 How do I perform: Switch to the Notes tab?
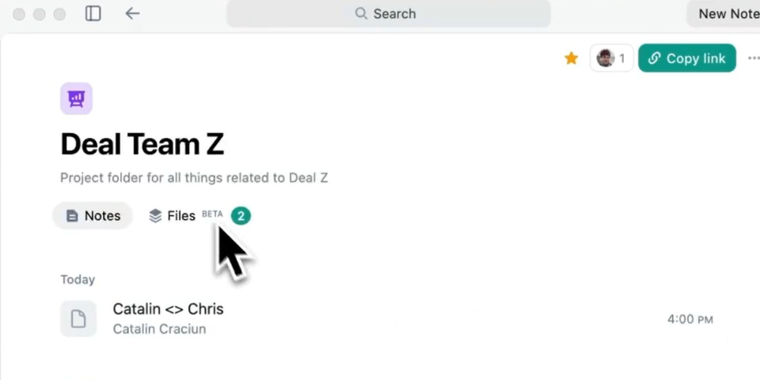93,216
